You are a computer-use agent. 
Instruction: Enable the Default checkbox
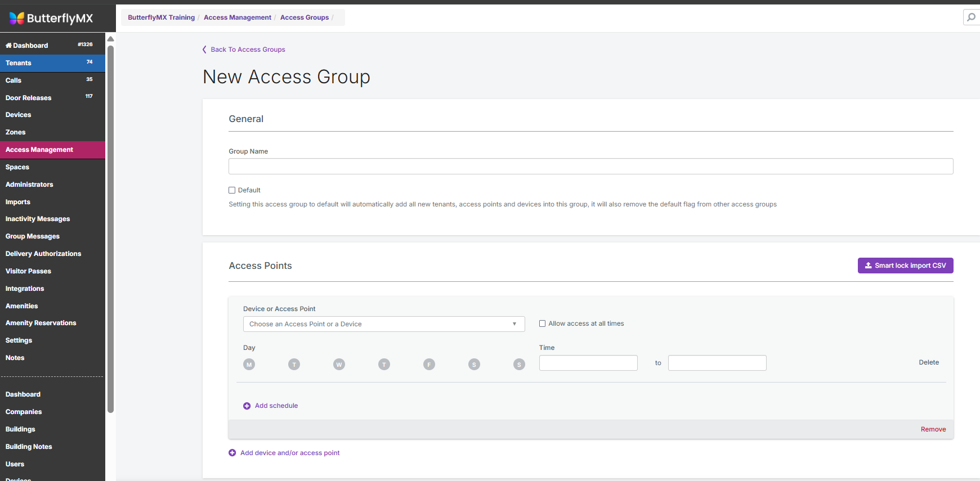[x=232, y=190]
